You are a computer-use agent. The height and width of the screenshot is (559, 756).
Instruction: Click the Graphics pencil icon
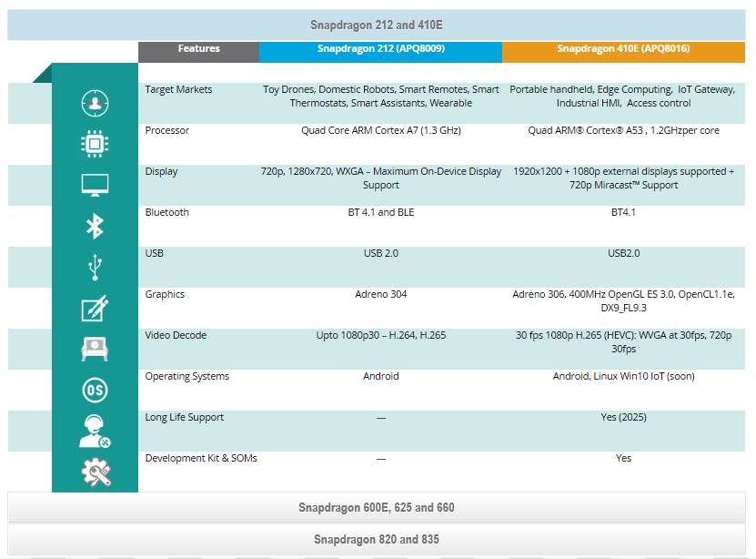[95, 309]
